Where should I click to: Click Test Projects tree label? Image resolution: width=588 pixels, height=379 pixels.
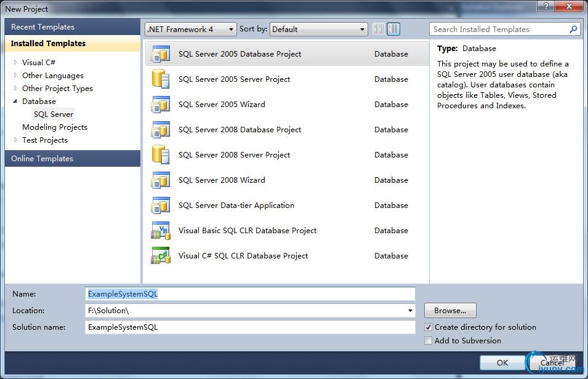pos(45,140)
